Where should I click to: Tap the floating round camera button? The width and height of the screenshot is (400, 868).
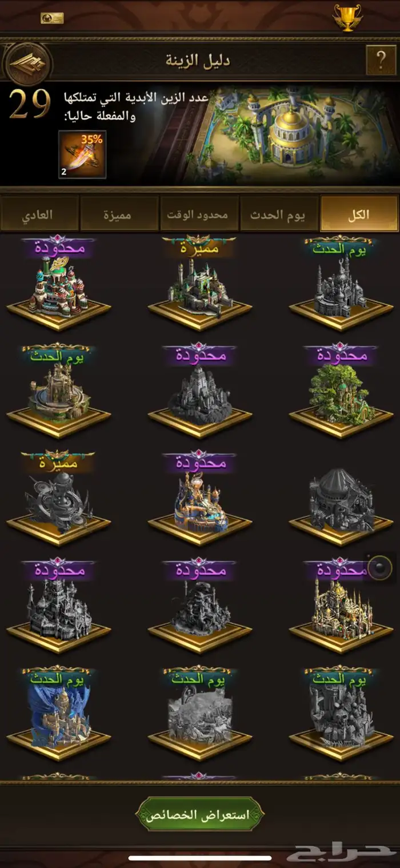click(x=379, y=567)
